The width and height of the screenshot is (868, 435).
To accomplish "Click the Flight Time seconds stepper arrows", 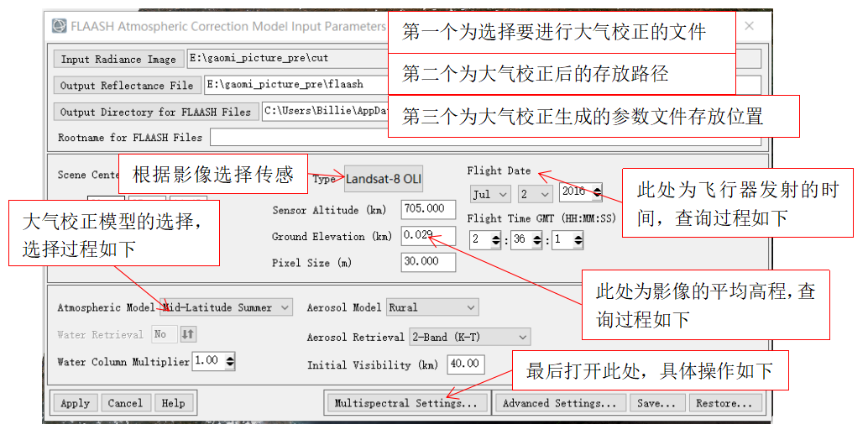I will (x=578, y=240).
